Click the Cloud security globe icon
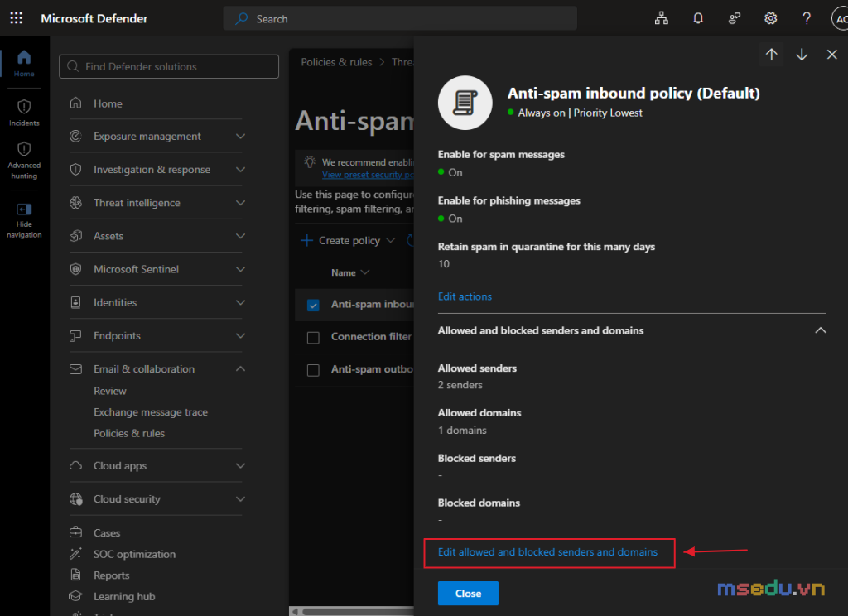Viewport: 848px width, 616px height. click(x=75, y=499)
